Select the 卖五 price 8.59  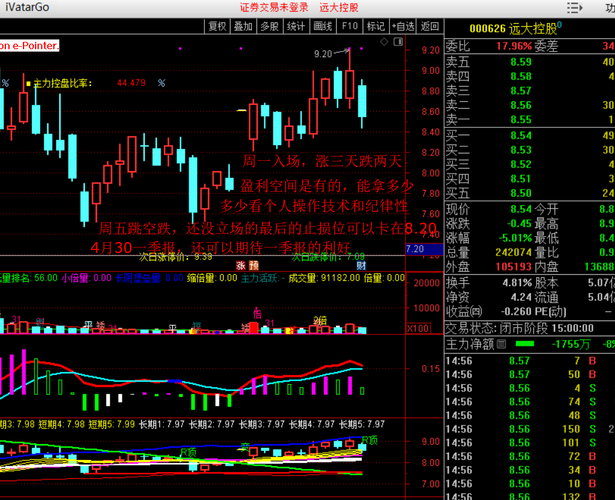click(x=521, y=62)
